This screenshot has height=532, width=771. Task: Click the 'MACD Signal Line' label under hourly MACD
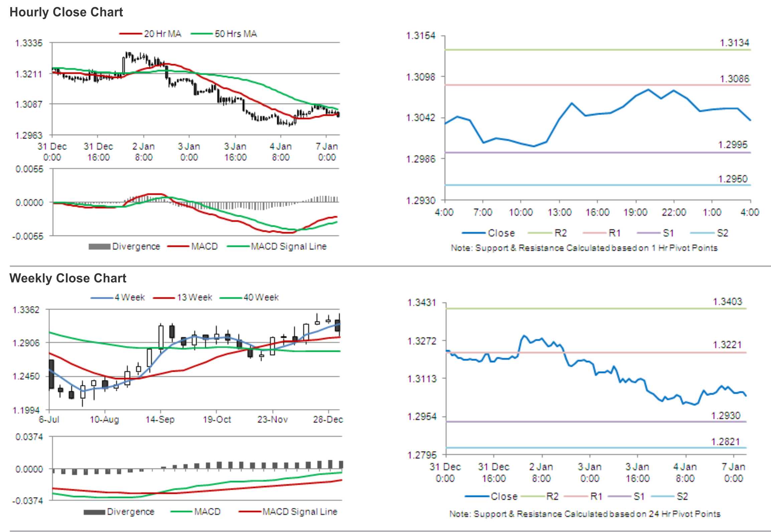(289, 247)
